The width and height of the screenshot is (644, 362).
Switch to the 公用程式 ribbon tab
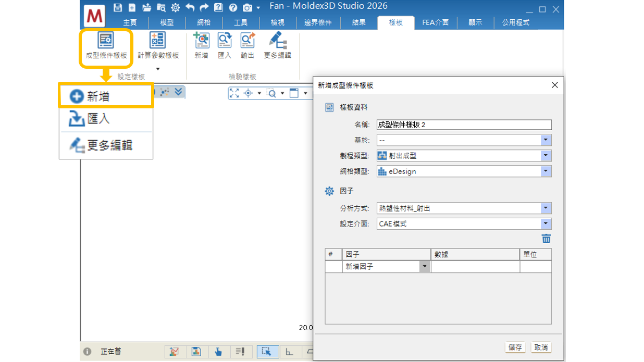coord(515,22)
